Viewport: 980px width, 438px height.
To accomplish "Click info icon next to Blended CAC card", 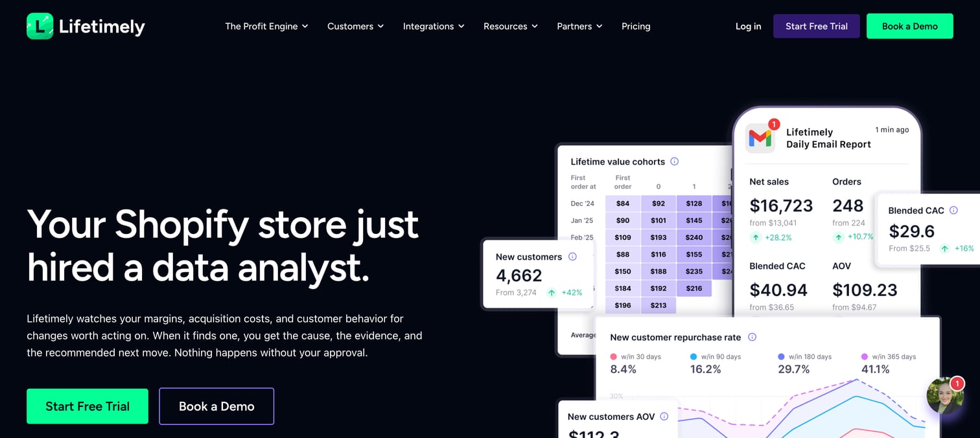I will [953, 210].
